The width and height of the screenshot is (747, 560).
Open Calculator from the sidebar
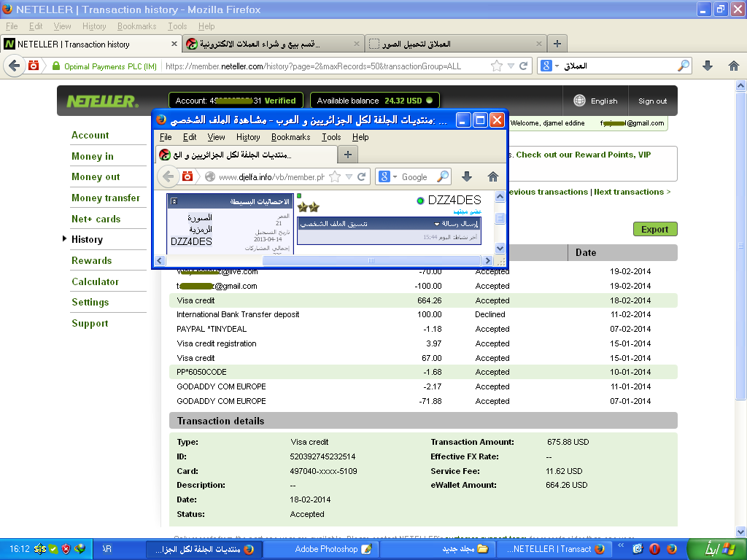pos(95,281)
